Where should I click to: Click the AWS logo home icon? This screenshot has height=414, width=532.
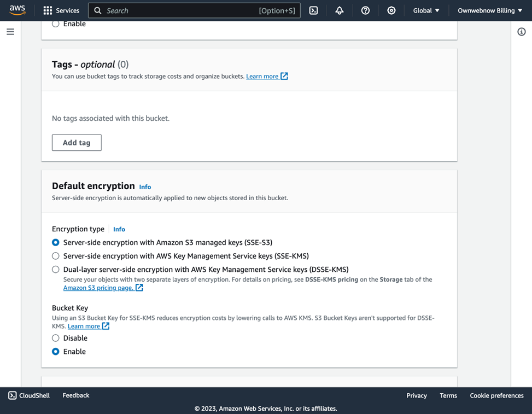click(x=17, y=10)
